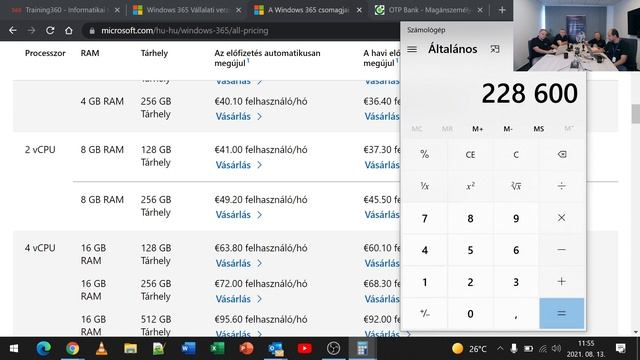Click the page vertical scrollbar thumb
The image size is (640, 360).
pos(636,113)
